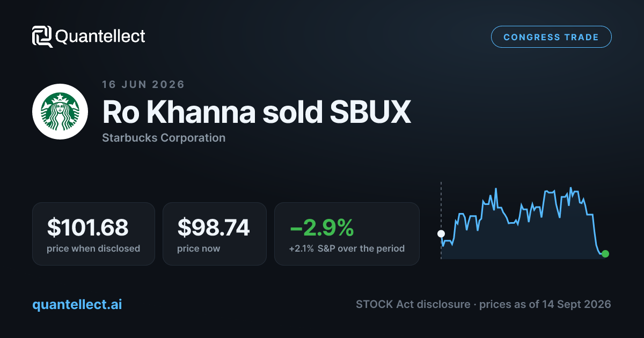Select the CONGRESS TRADE badge
This screenshot has height=338, width=644.
point(551,37)
